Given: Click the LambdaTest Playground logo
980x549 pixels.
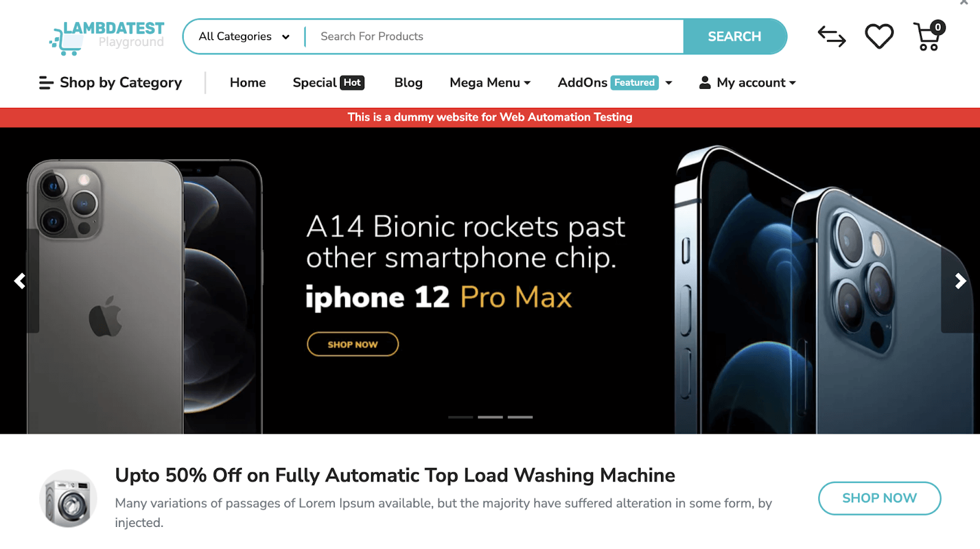Looking at the screenshot, I should (107, 37).
